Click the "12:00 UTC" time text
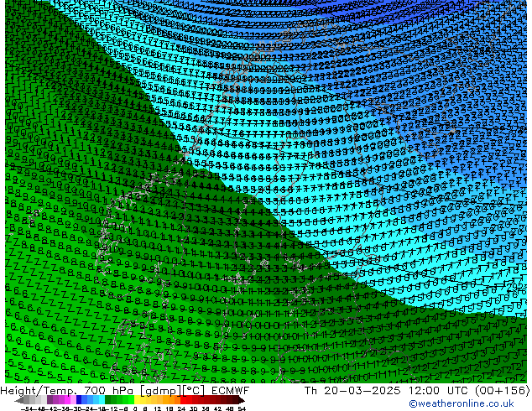This screenshot has width=532, height=411. (x=439, y=391)
